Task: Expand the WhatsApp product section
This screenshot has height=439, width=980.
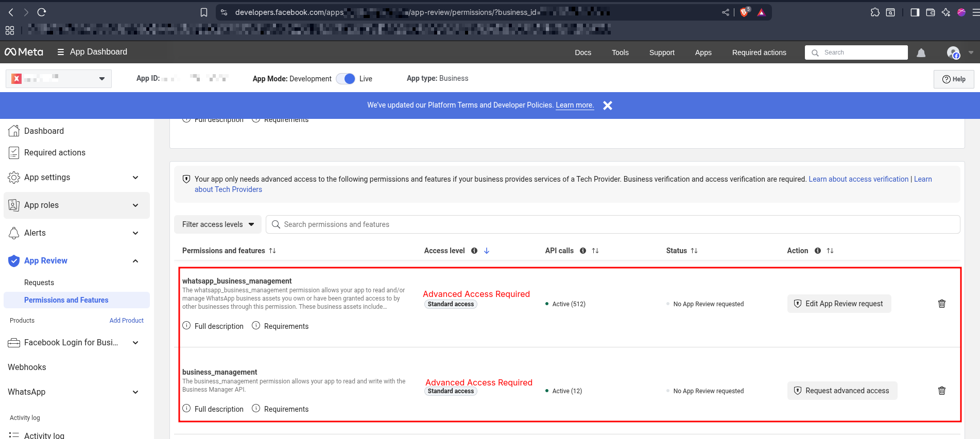Action: (x=135, y=392)
